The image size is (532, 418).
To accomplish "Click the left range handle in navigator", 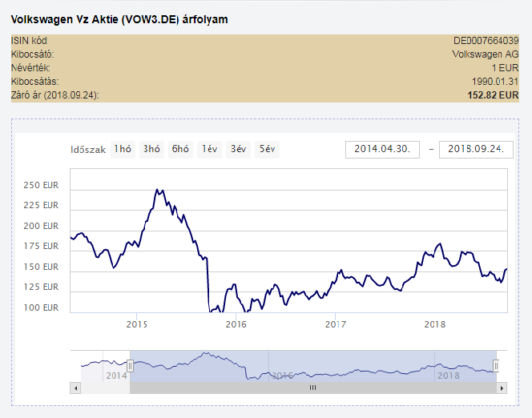I will pyautogui.click(x=130, y=366).
